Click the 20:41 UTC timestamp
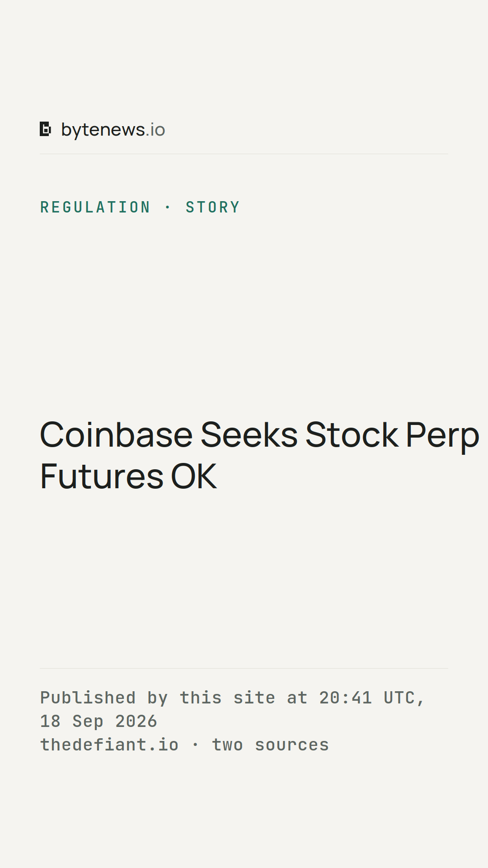This screenshot has height=868, width=488. click(366, 698)
